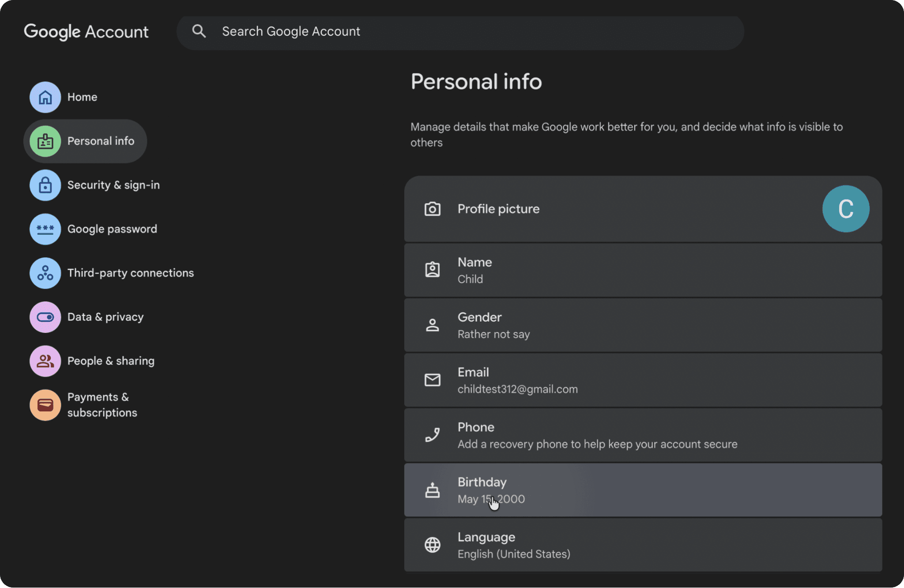Open Phone row to add recovery phone

(643, 435)
